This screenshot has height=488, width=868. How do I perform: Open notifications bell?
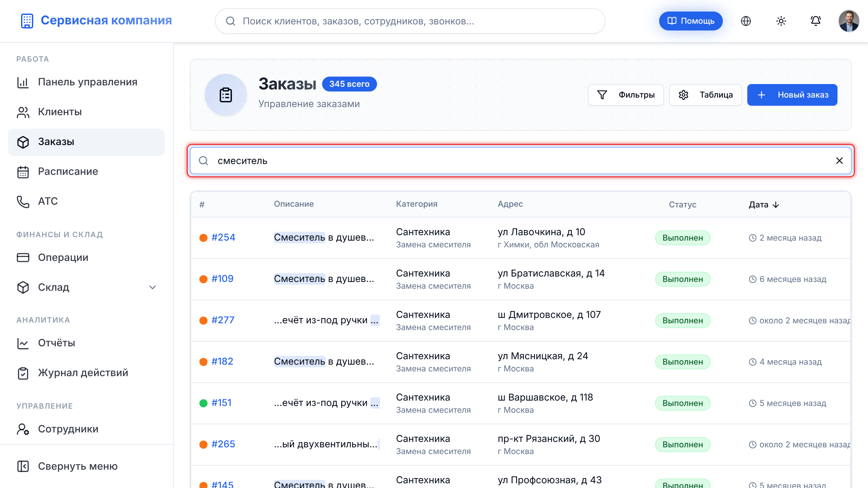click(815, 21)
